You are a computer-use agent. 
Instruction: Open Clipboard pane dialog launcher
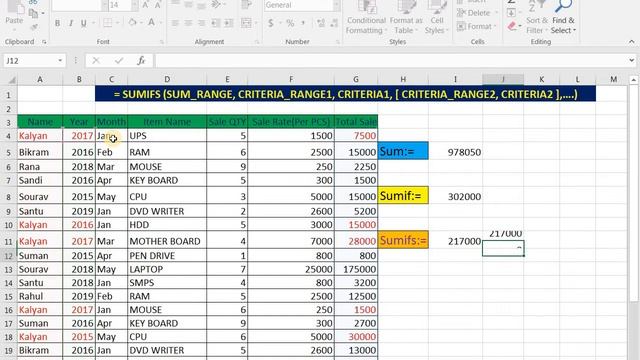pos(44,42)
